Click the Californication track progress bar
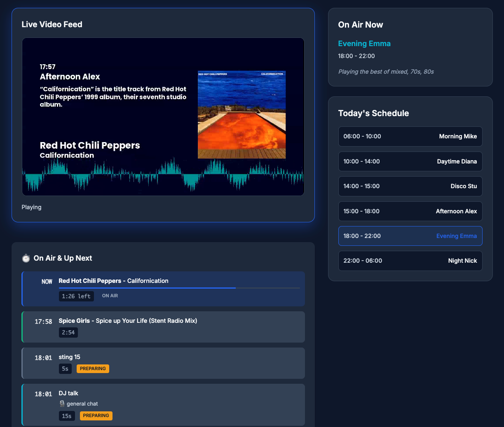This screenshot has width=504, height=427. [x=179, y=288]
